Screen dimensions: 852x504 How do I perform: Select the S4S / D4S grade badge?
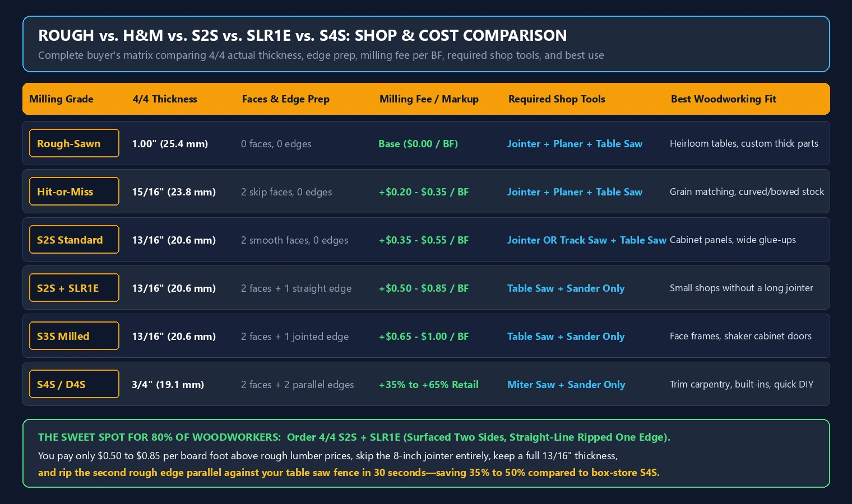tap(74, 384)
